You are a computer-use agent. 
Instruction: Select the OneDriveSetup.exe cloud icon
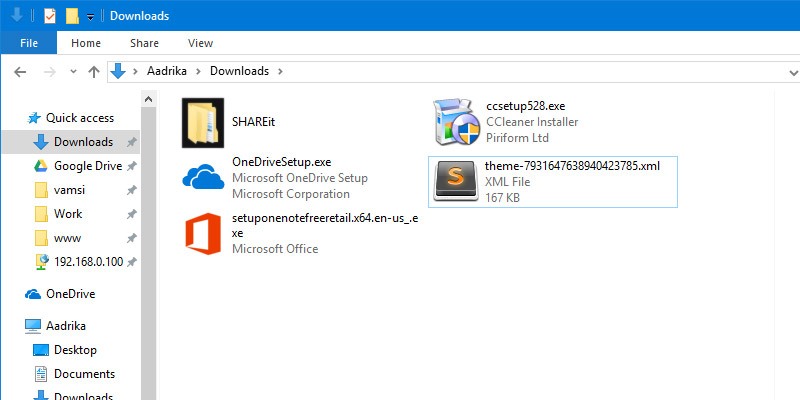[x=203, y=177]
